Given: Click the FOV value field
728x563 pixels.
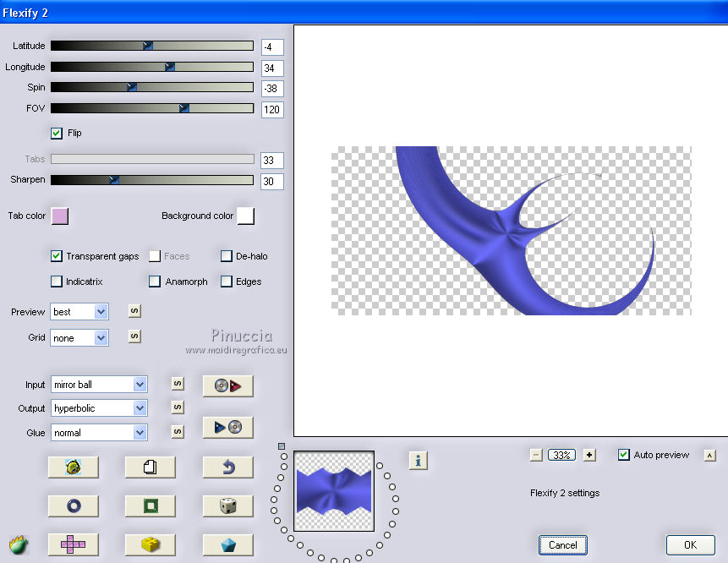Looking at the screenshot, I should point(272,110).
